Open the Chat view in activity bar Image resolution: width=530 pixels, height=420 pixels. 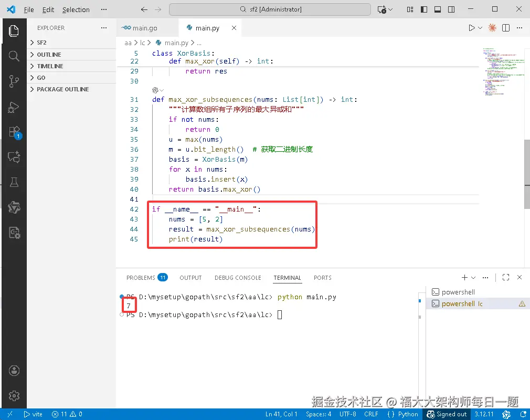coord(14,157)
